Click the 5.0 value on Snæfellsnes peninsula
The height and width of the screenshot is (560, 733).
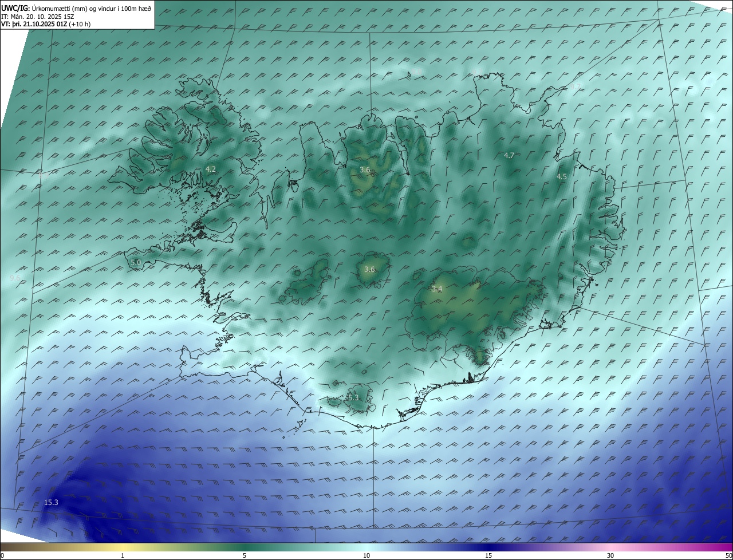click(x=136, y=262)
